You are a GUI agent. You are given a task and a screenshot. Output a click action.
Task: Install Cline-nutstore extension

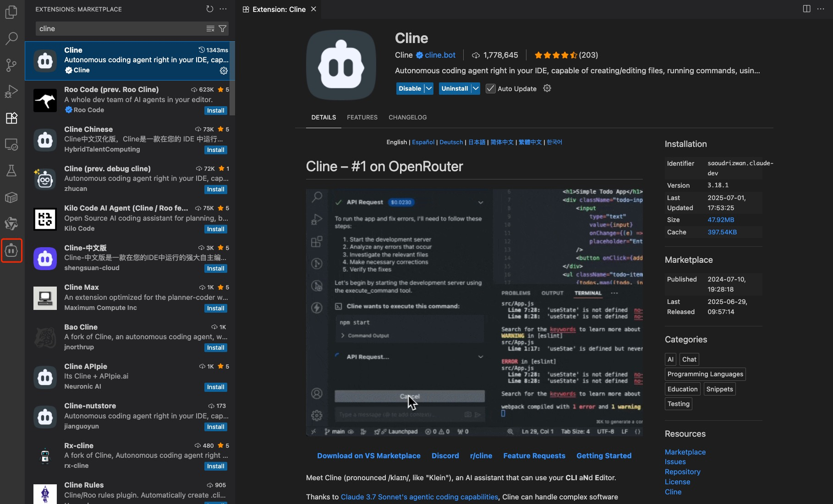click(215, 427)
